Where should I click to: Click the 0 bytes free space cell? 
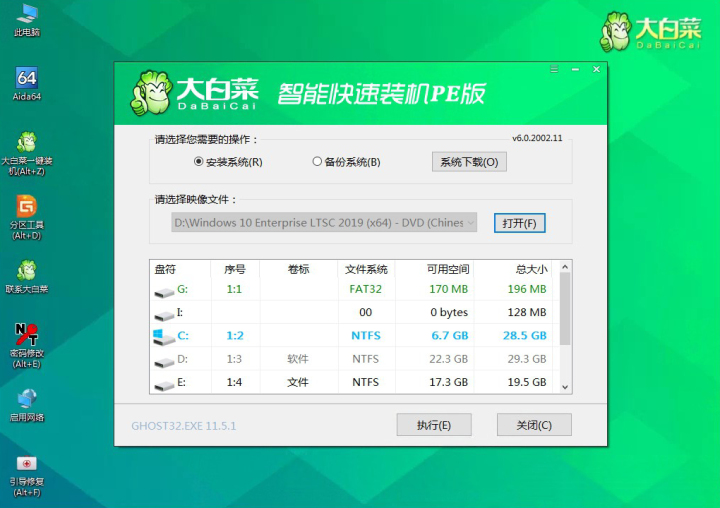(449, 312)
